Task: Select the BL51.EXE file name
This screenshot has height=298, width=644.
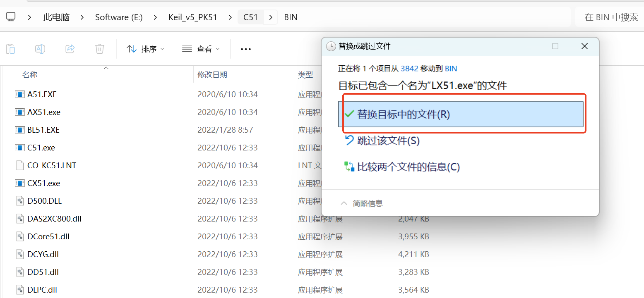Action: click(43, 130)
